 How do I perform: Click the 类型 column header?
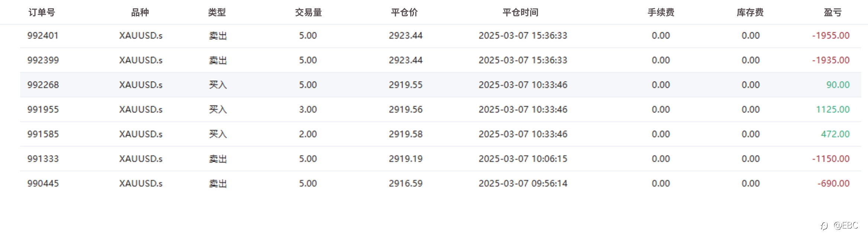click(217, 13)
